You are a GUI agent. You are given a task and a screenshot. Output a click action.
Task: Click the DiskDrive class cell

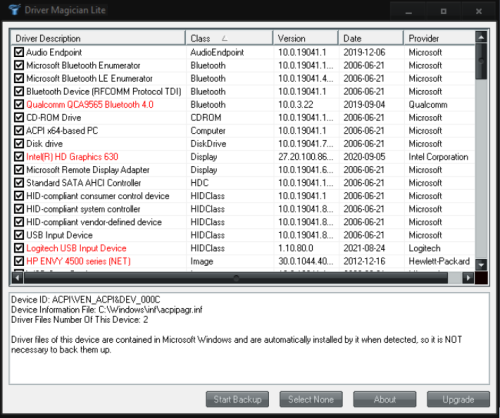[x=208, y=144]
